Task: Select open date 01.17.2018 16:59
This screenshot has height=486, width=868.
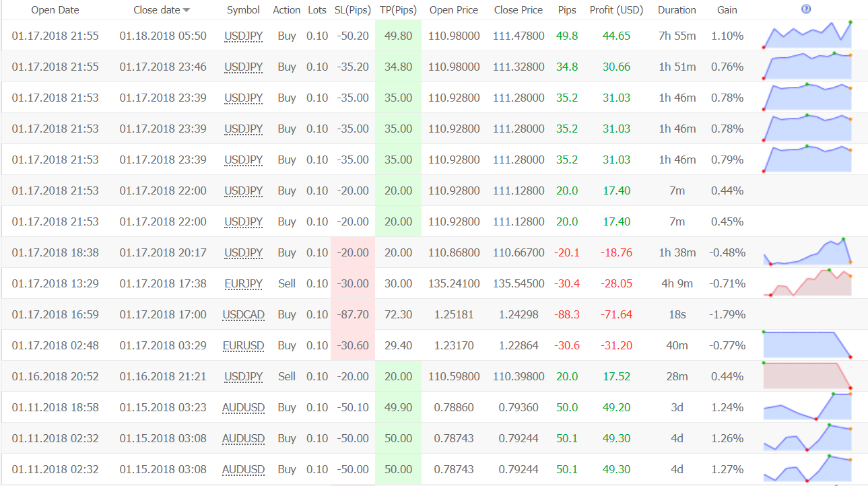Action: click(x=55, y=315)
